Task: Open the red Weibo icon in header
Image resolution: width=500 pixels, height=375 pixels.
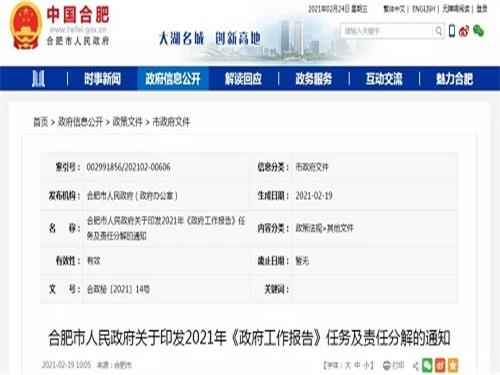Action: 464,31
